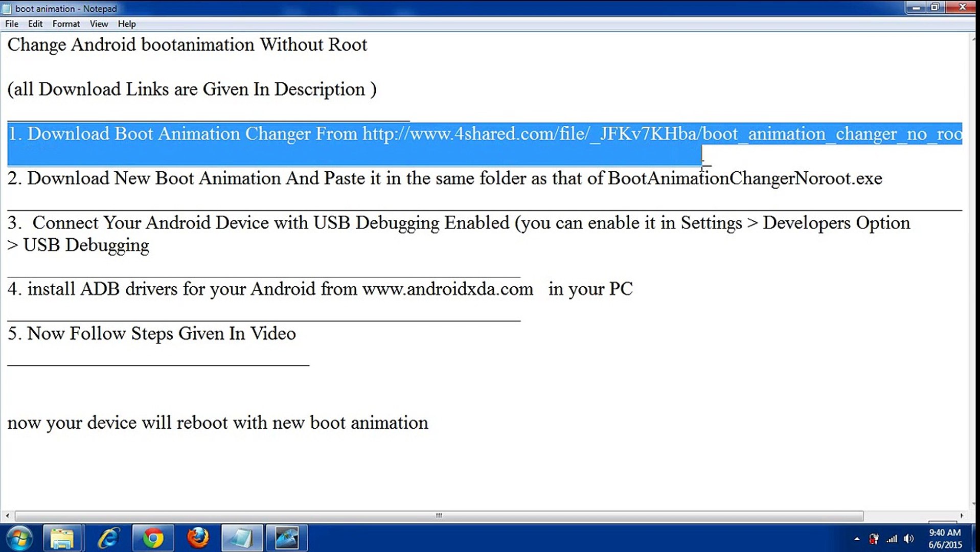This screenshot has width=980, height=552.
Task: Restore down the Notepad window
Action: click(935, 8)
